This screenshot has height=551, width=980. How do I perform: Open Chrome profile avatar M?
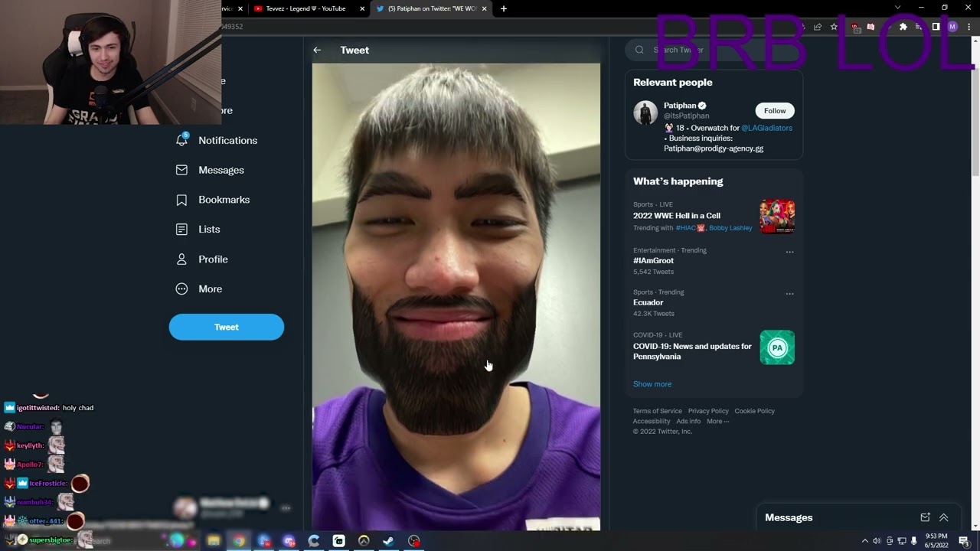pos(952,27)
